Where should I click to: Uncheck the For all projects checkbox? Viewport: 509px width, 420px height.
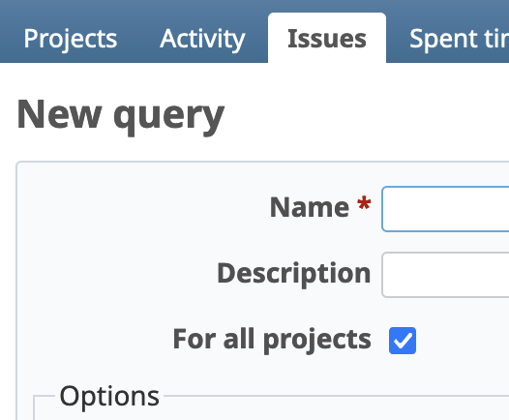coord(403,341)
